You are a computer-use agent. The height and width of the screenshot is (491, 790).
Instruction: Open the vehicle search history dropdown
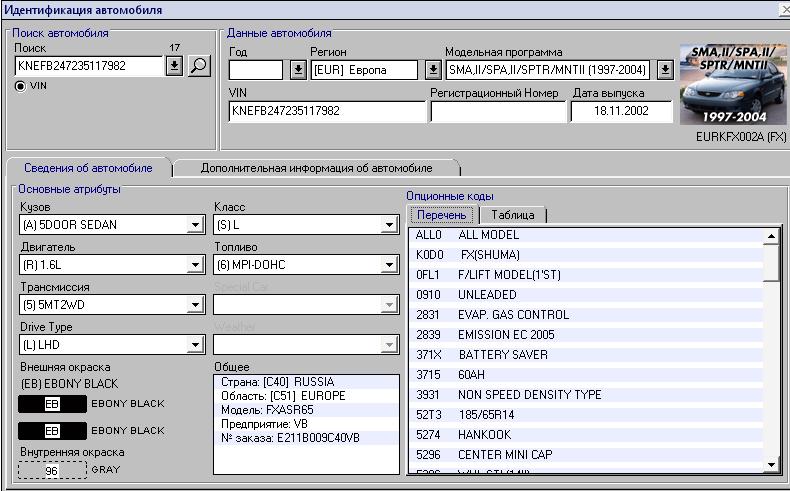[174, 66]
